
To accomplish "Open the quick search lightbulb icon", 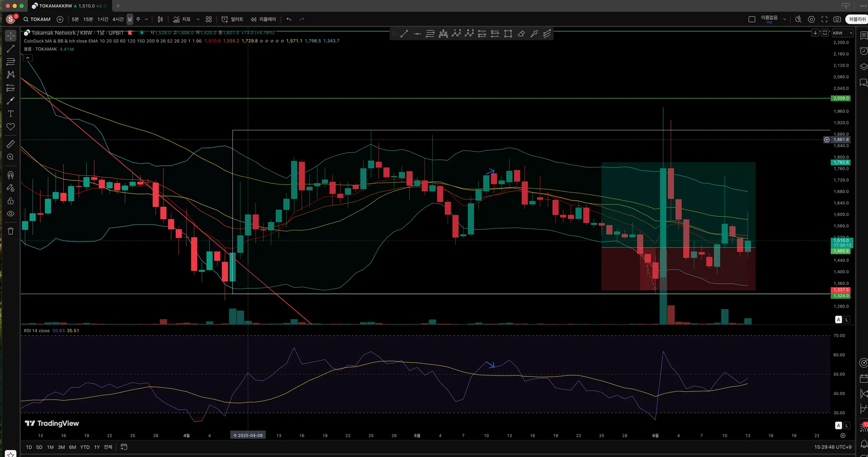I will point(798,19).
